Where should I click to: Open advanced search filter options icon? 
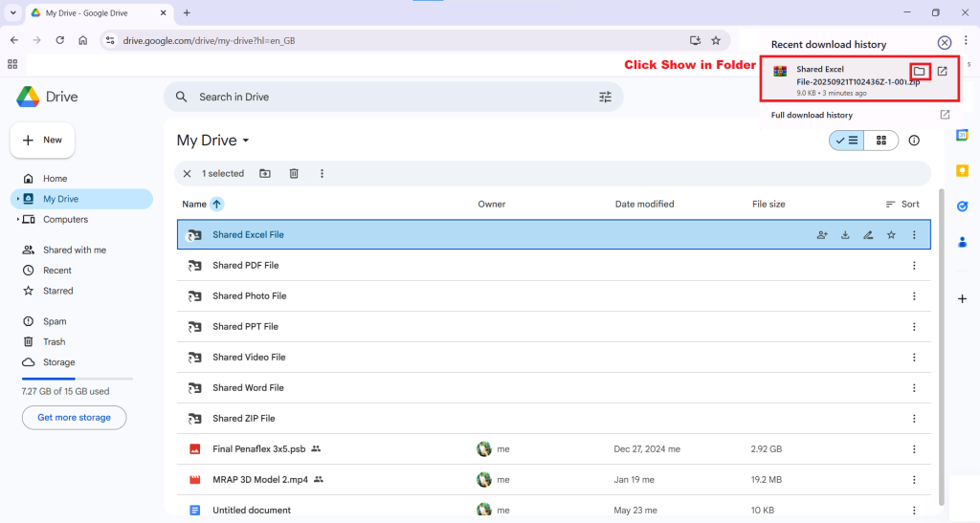click(x=605, y=97)
